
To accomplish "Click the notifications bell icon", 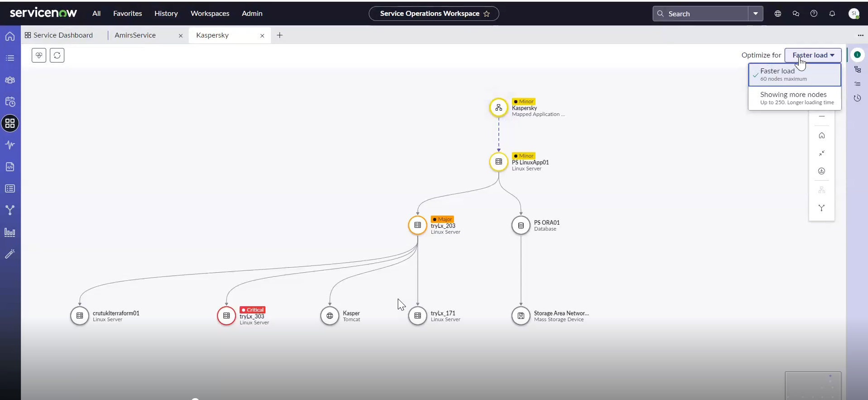I will pos(832,14).
